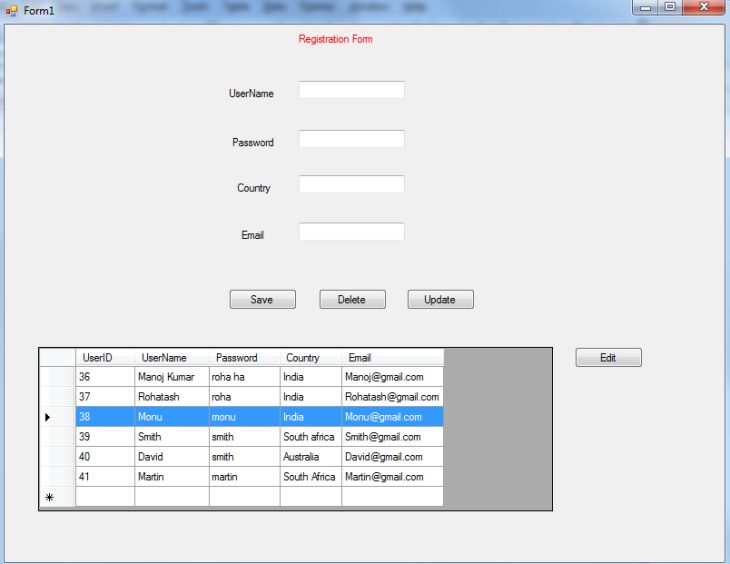The height and width of the screenshot is (564, 730).
Task: Select the South africa country cell
Action: point(311,437)
